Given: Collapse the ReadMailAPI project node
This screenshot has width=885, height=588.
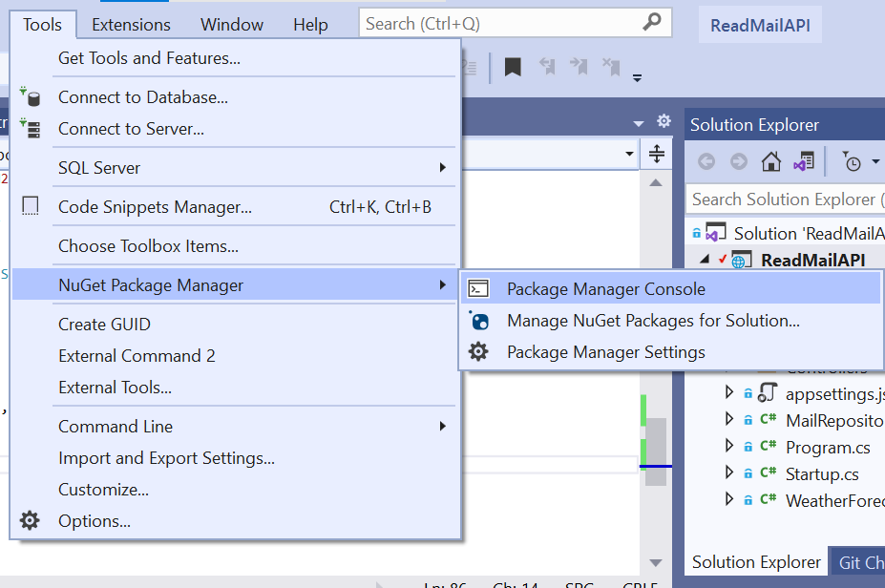Looking at the screenshot, I should (x=704, y=259).
